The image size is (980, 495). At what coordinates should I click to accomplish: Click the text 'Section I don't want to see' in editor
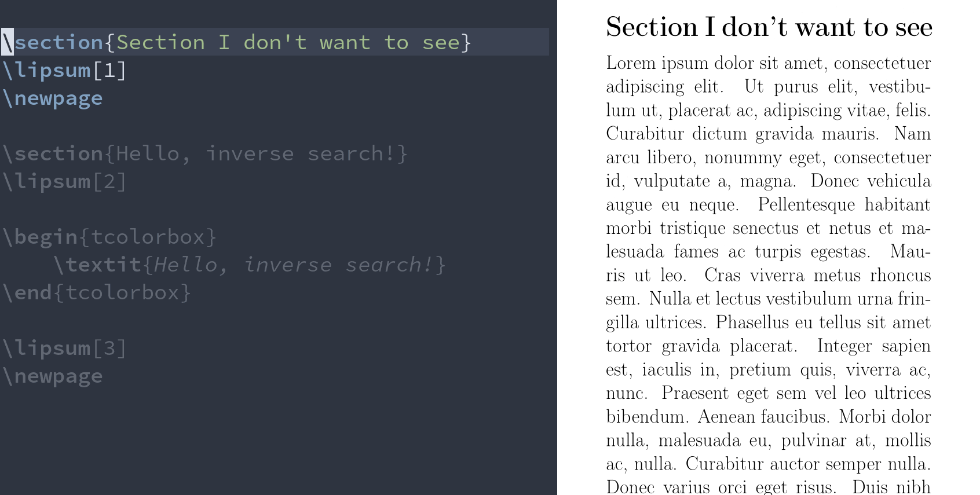click(x=288, y=42)
